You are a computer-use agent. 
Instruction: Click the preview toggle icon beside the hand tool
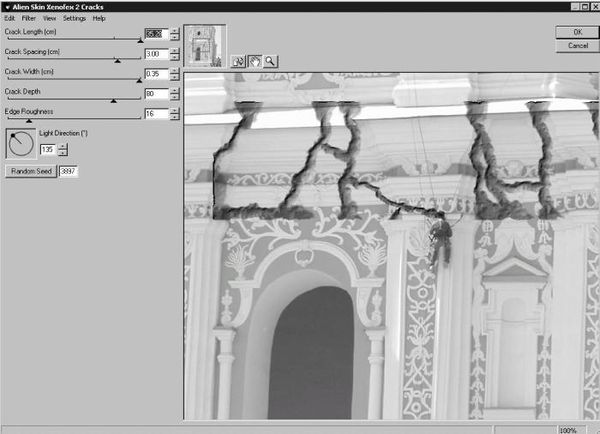pos(238,60)
